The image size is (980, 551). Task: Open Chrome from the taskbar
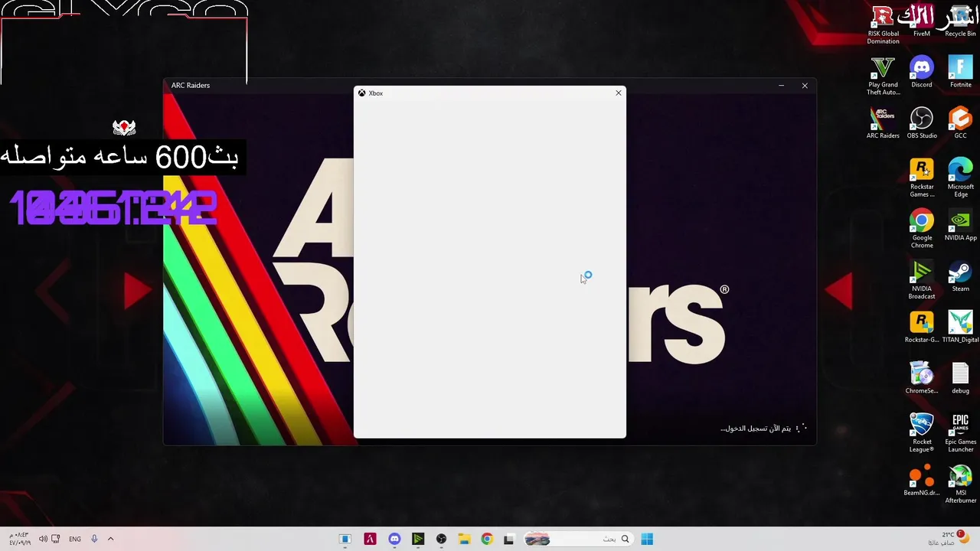pos(486,539)
